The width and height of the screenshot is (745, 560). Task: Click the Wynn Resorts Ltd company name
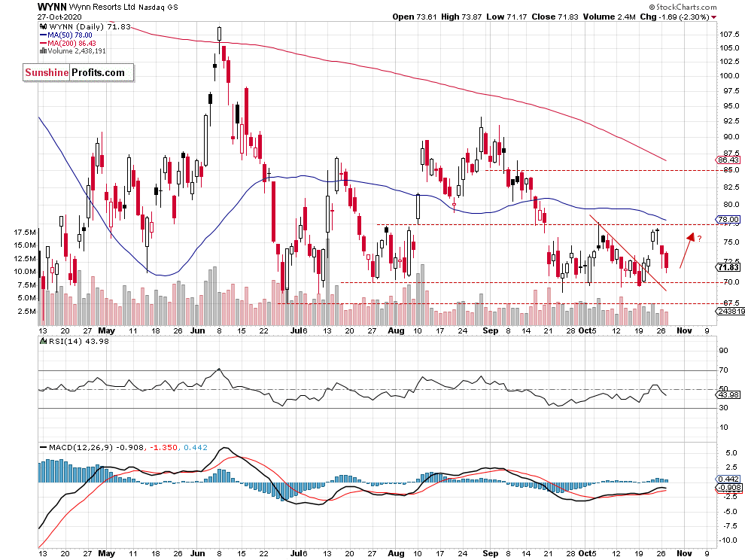coord(102,7)
